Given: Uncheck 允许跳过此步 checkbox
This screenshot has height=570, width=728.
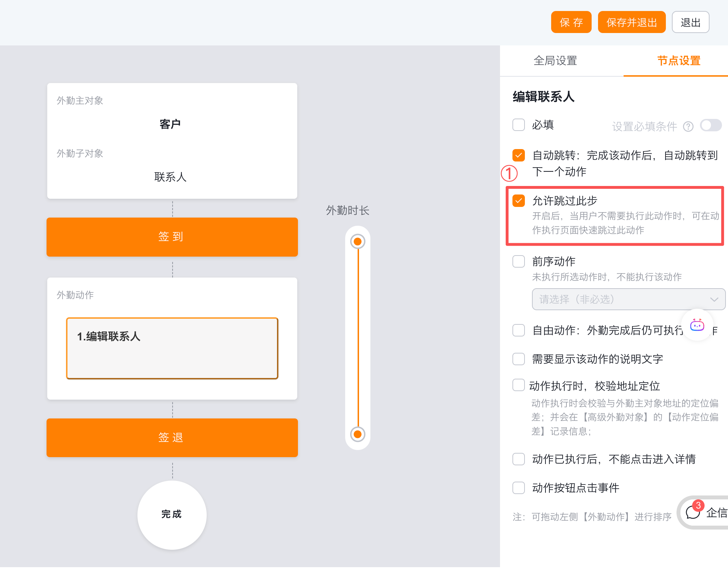Looking at the screenshot, I should pyautogui.click(x=518, y=201).
